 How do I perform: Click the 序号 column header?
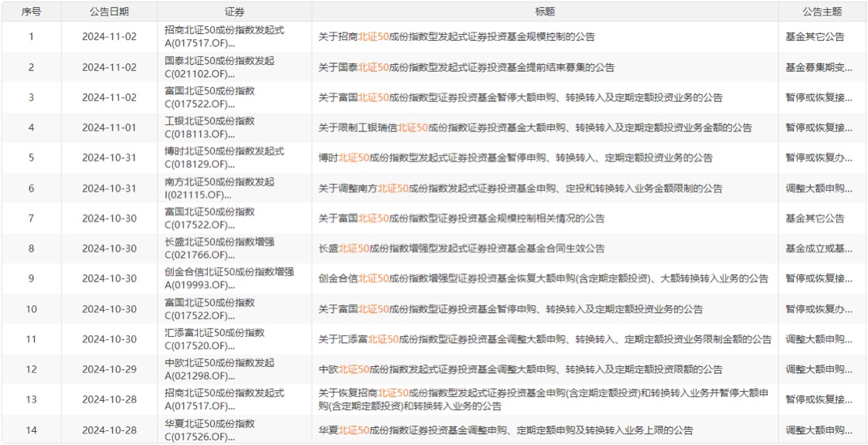31,12
